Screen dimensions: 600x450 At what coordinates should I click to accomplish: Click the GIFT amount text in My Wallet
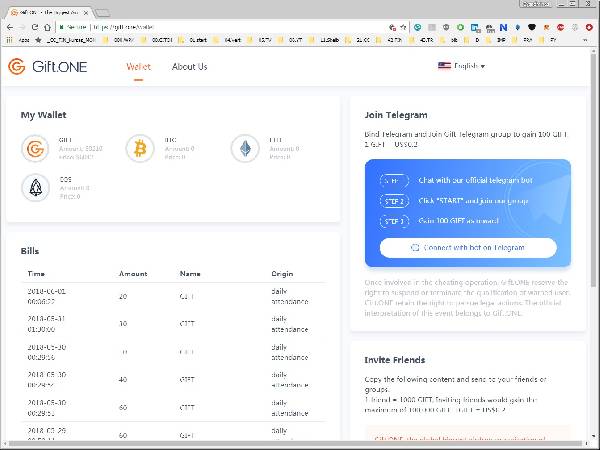click(x=81, y=148)
